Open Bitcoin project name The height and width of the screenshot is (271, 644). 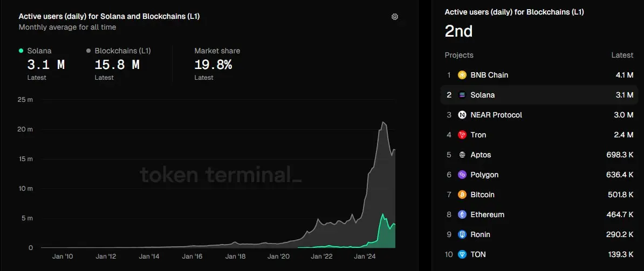(482, 194)
